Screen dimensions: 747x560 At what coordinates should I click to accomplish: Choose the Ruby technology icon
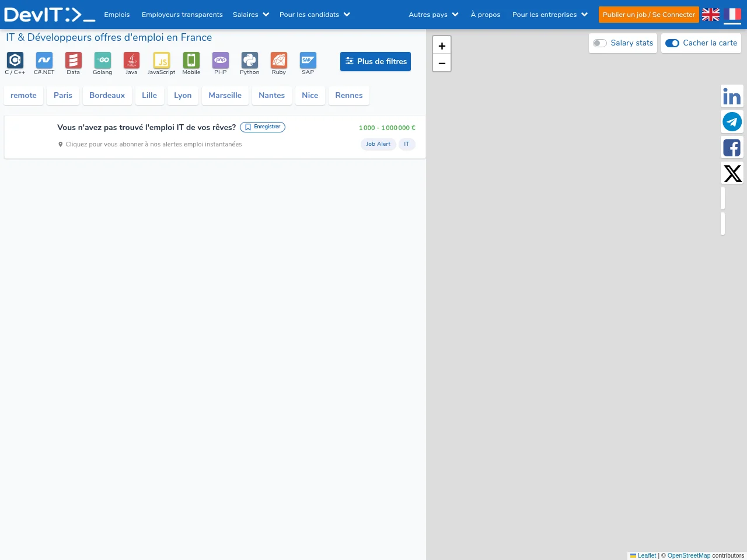coord(279,60)
